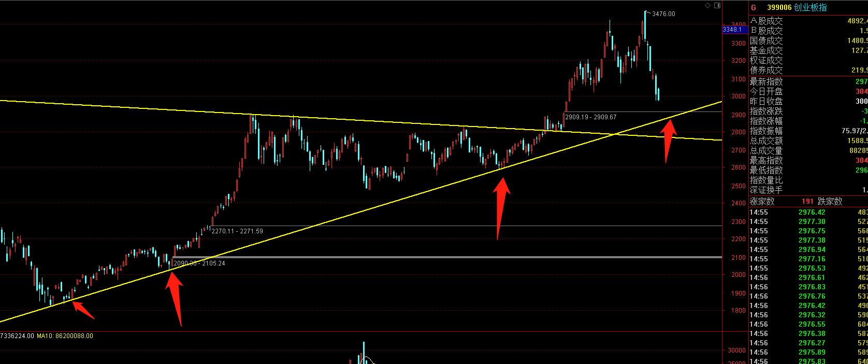Select the tick row priced 2976.94
Screen dimensions: 868x364
click(x=808, y=249)
